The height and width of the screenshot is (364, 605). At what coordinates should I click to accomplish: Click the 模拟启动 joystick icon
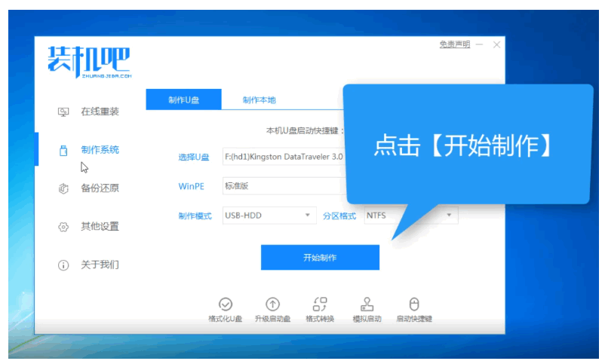click(x=367, y=304)
